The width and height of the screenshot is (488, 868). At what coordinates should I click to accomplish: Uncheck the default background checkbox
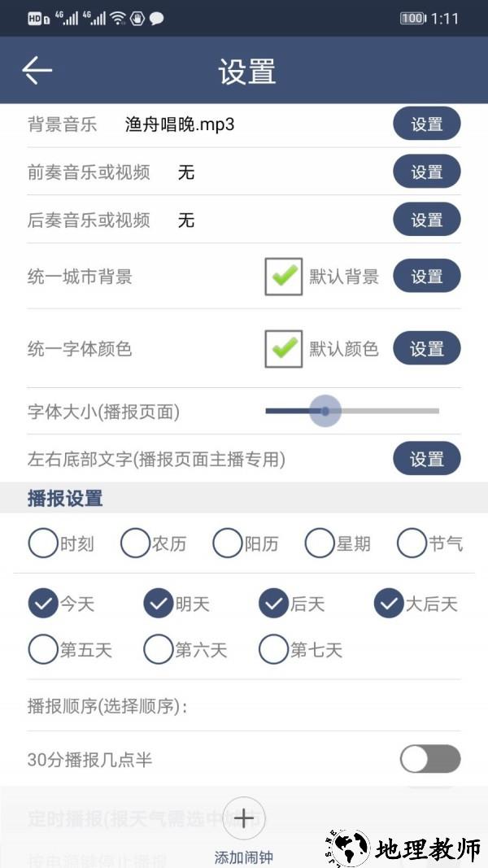point(284,277)
